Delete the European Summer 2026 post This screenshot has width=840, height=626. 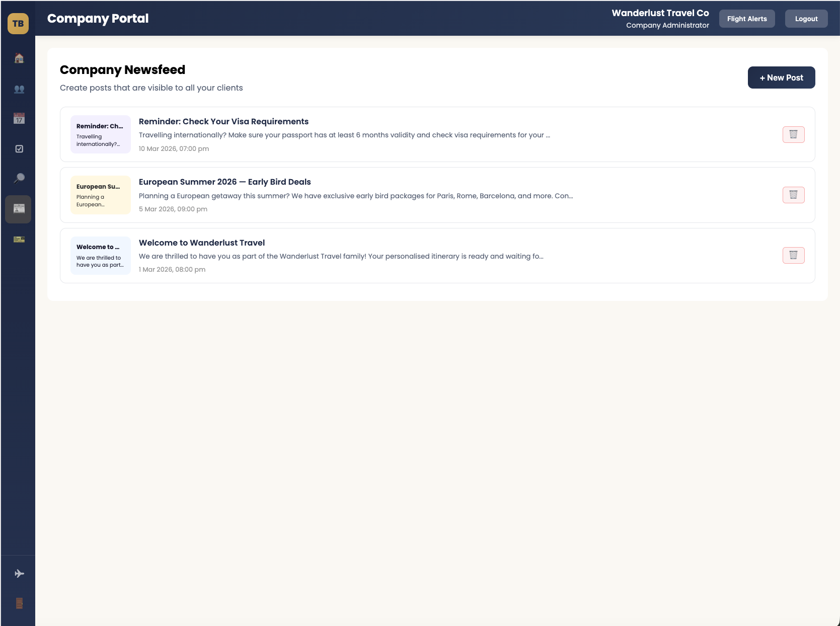pos(794,195)
